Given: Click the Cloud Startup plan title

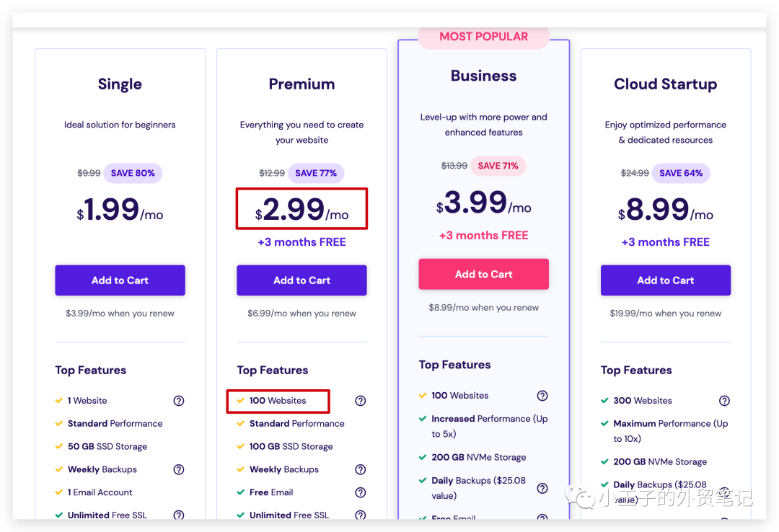Looking at the screenshot, I should 665,84.
